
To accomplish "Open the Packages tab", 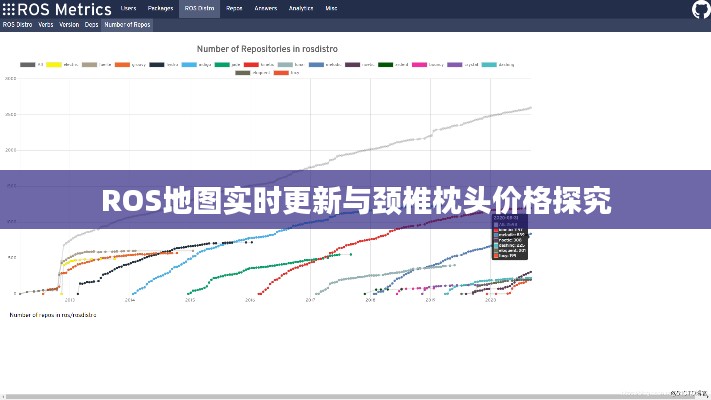I will [x=160, y=9].
